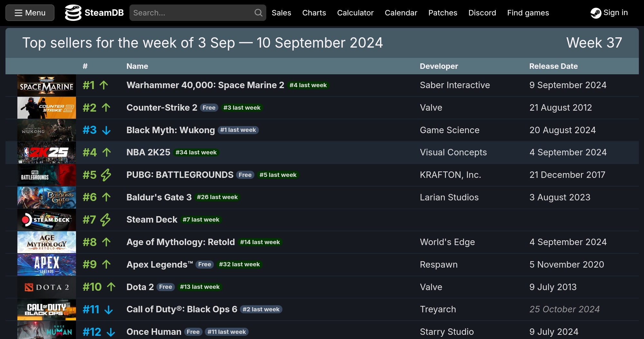Click the Week 37 heading
This screenshot has height=339, width=644.
click(x=594, y=43)
